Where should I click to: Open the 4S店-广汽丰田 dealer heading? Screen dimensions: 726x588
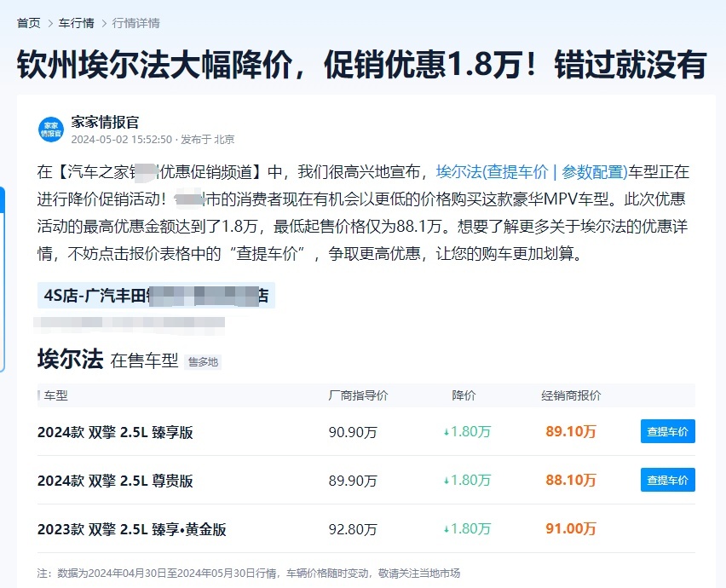tap(157, 296)
